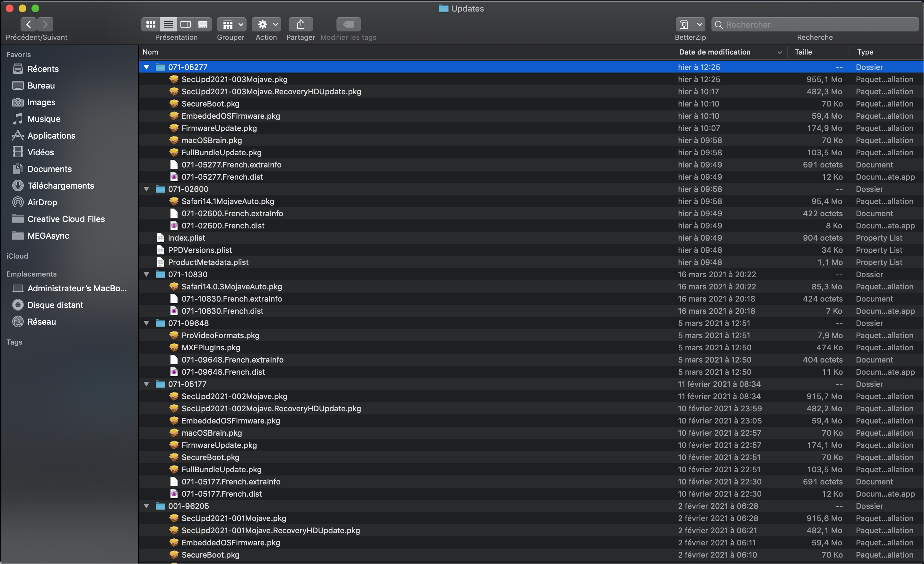The image size is (924, 564).
Task: Select the Applications sidebar item
Action: (51, 136)
